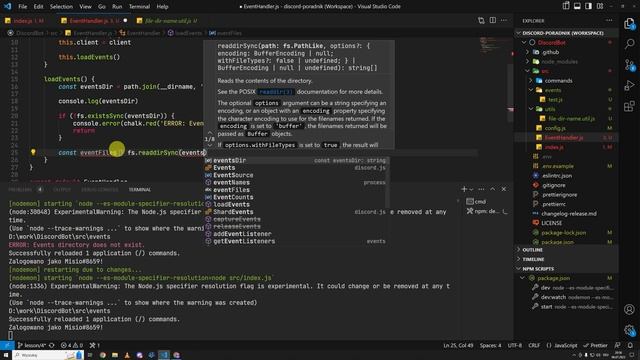
Task: Click the errors and warnings count in status bar
Action: tap(72, 345)
